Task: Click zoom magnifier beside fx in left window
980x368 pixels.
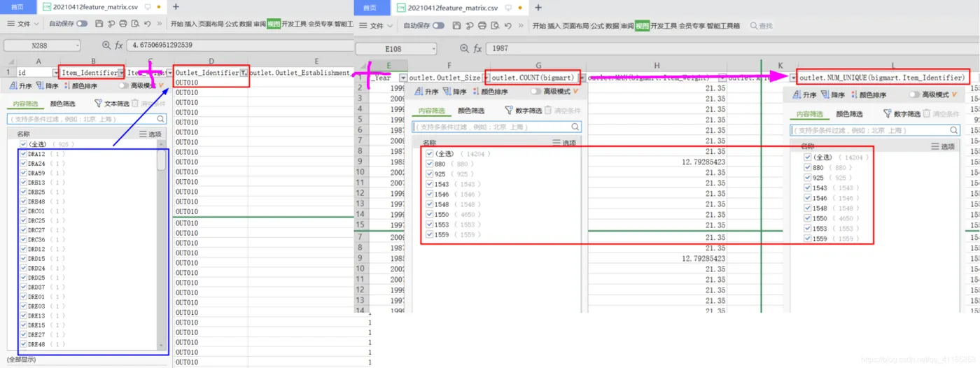Action: tap(107, 45)
